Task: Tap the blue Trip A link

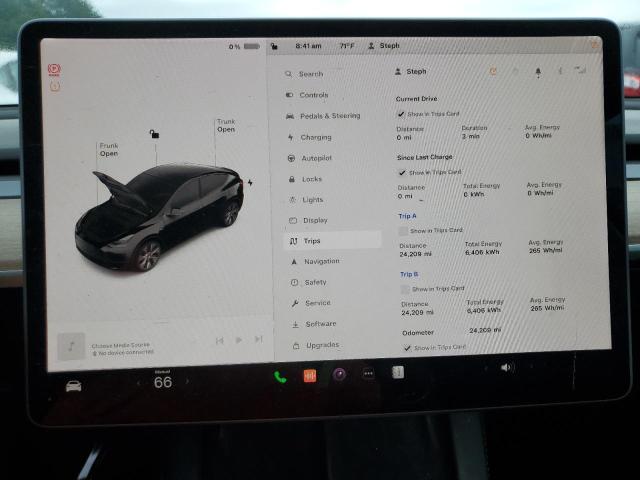Action: pos(407,216)
